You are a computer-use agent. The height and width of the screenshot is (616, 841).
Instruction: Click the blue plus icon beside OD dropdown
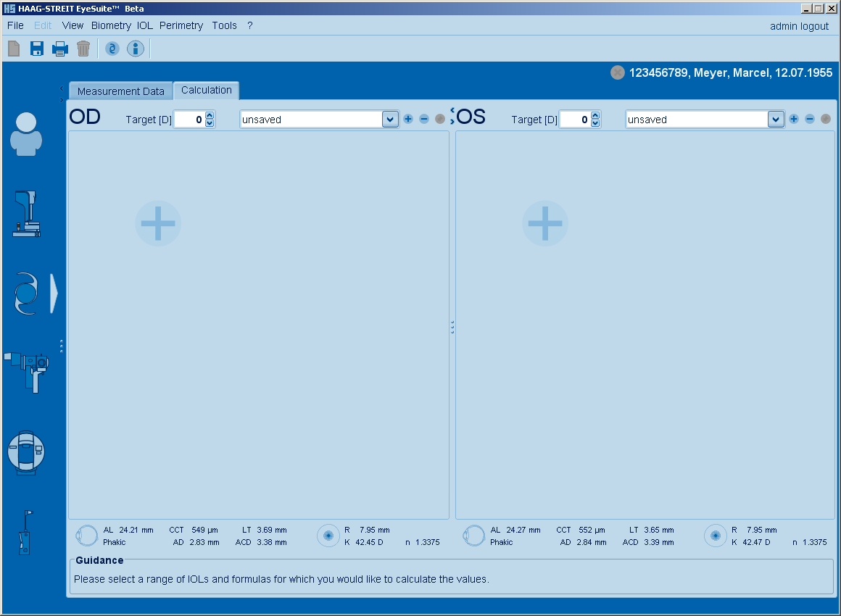[408, 119]
